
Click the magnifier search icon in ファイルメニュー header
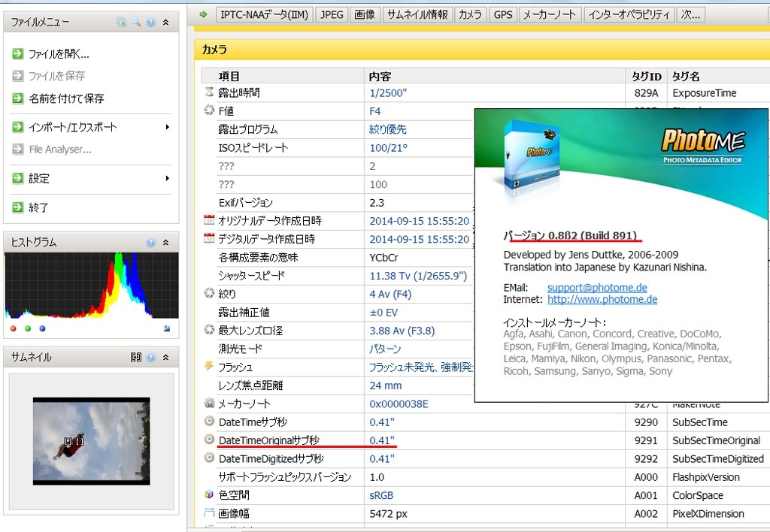pos(136,22)
